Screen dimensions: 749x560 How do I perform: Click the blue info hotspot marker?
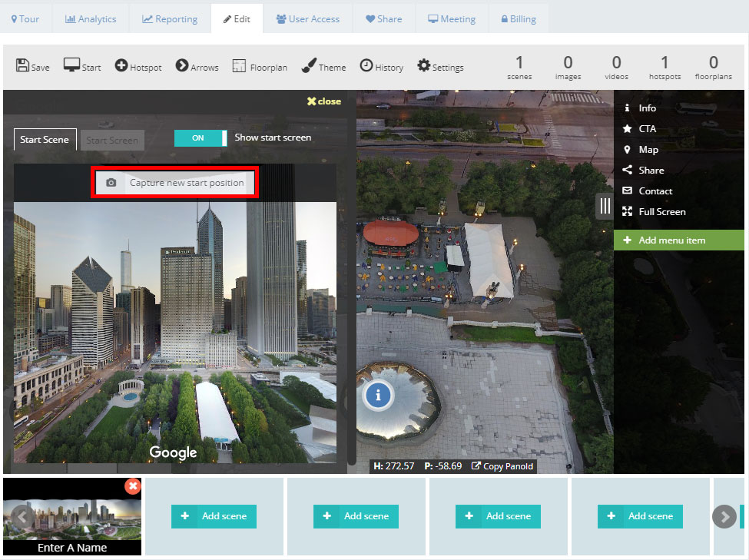(x=378, y=396)
